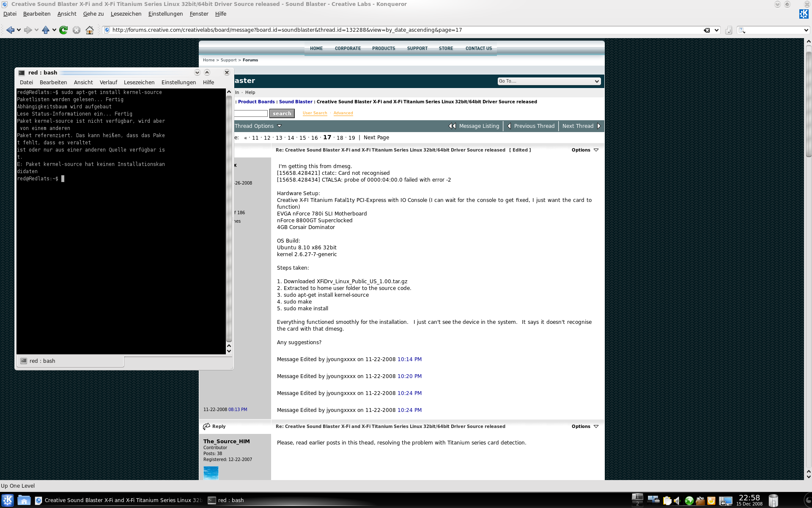Click the Stop loading icon

pyautogui.click(x=77, y=30)
